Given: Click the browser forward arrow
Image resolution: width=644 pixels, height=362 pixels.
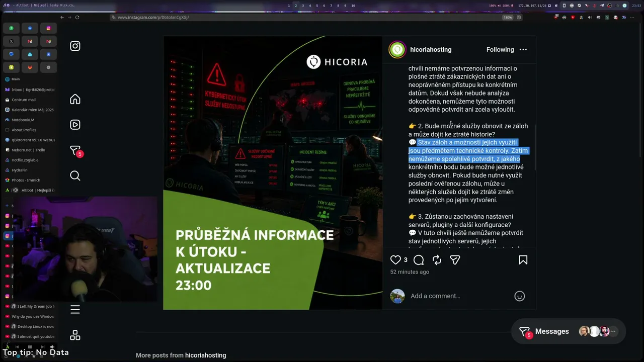Looking at the screenshot, I should (70, 17).
